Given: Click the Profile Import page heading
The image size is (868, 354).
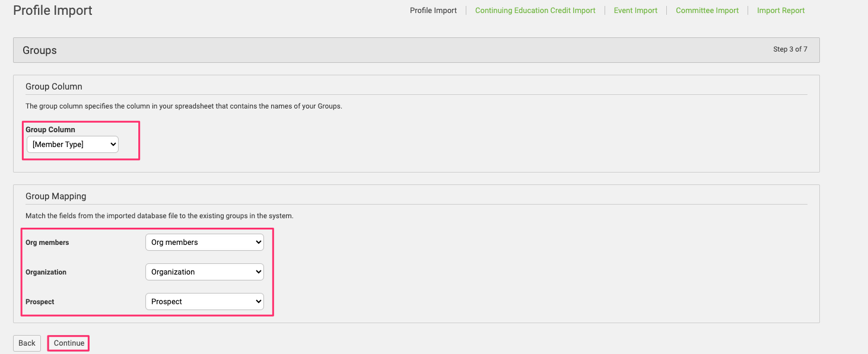Looking at the screenshot, I should [53, 10].
